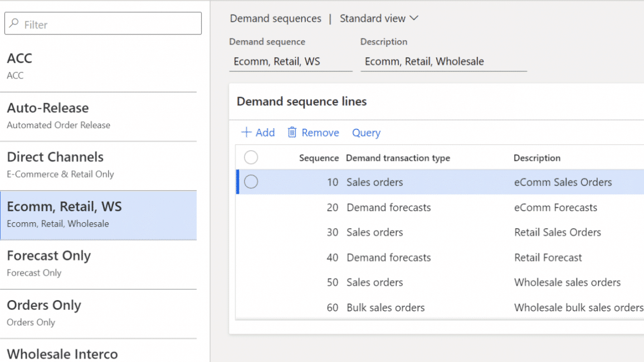Click the Demand sequences heading
The height and width of the screenshot is (362, 644).
(276, 18)
